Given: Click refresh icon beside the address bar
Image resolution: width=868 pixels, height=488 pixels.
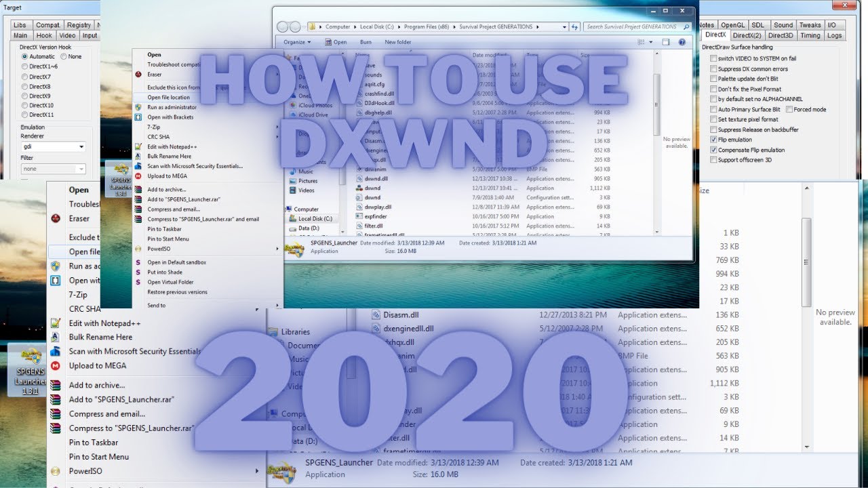Looking at the screenshot, I should 574,26.
